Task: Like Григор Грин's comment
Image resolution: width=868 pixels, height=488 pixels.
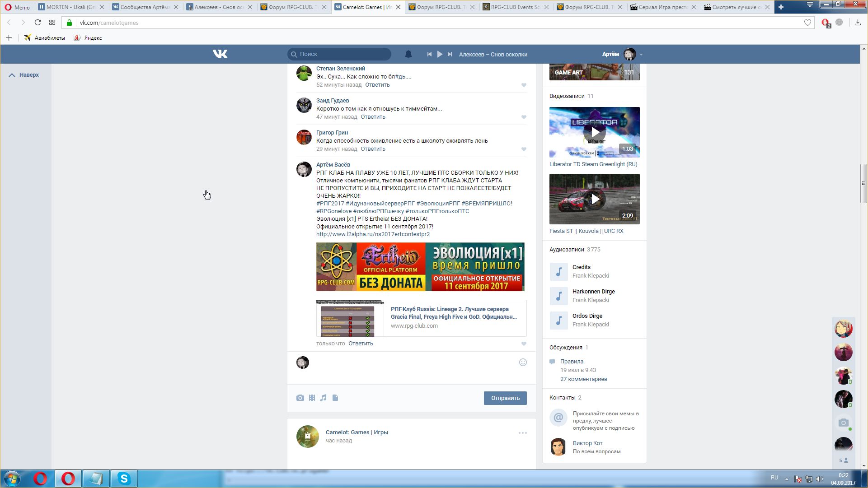Action: pos(524,149)
